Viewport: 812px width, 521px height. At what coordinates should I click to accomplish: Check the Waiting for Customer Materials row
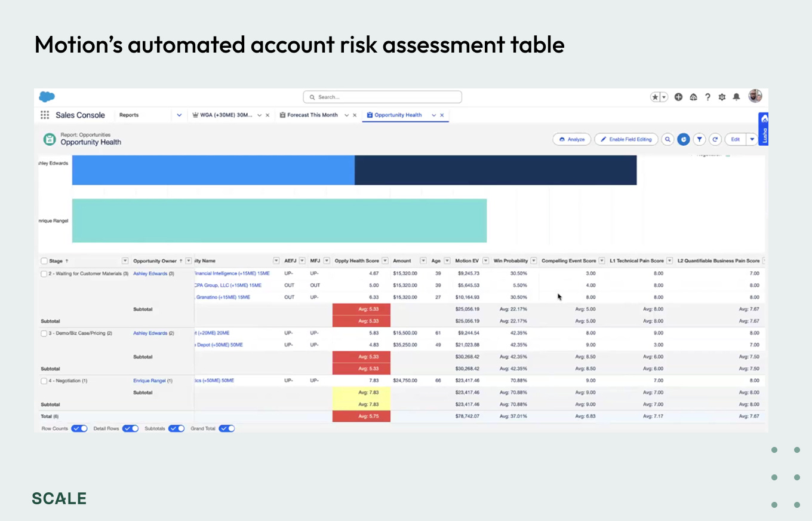coord(44,274)
